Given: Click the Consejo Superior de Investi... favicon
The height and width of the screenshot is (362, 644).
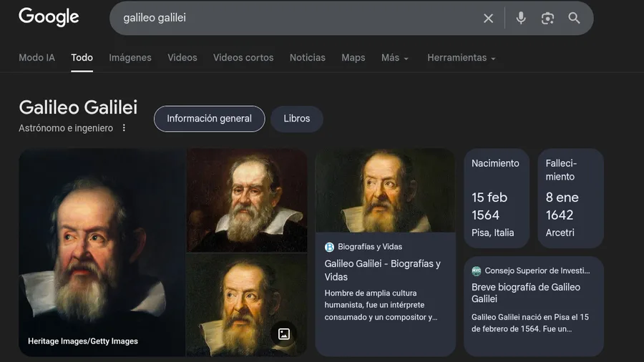Looking at the screenshot, I should 476,271.
